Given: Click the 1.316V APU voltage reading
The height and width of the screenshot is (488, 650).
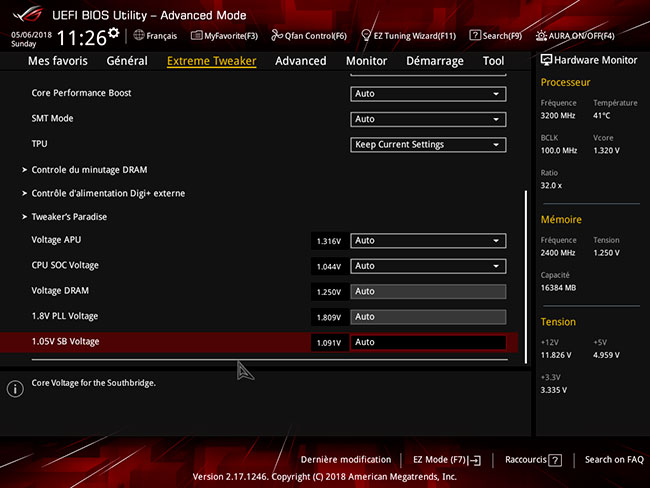Looking at the screenshot, I should [x=329, y=241].
